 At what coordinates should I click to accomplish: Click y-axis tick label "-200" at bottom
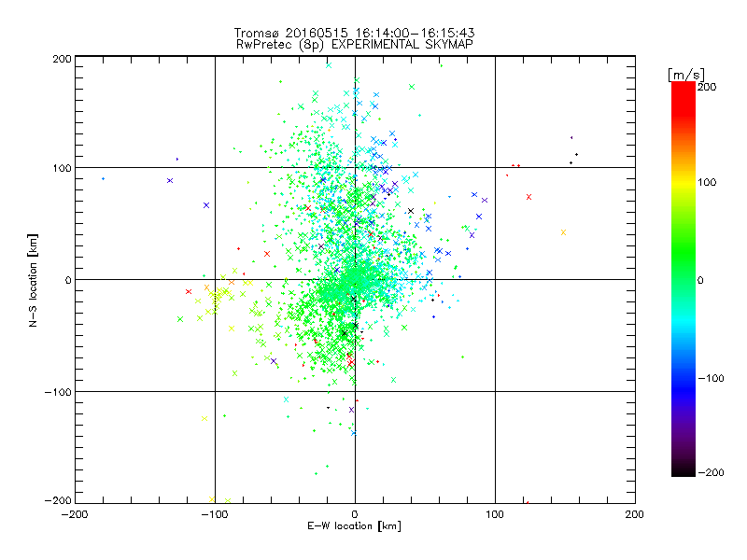click(x=58, y=500)
